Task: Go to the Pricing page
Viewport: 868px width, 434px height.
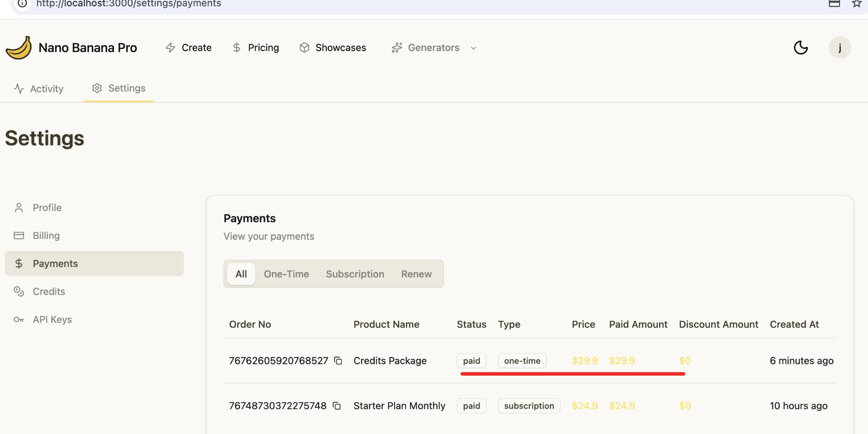Action: pyautogui.click(x=255, y=48)
